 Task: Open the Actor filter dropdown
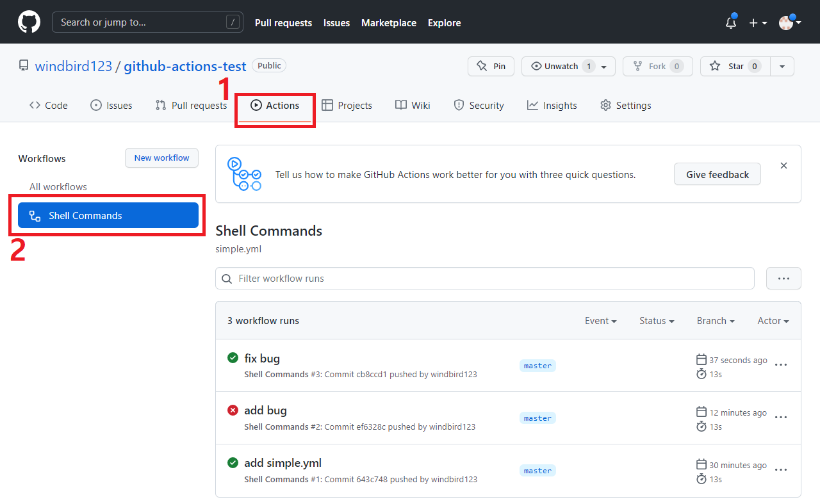773,320
